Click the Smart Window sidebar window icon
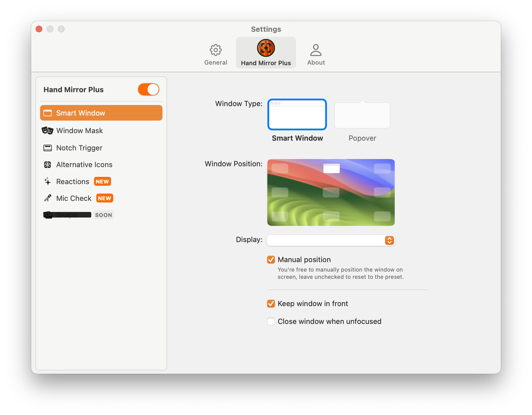The image size is (532, 415). point(48,113)
